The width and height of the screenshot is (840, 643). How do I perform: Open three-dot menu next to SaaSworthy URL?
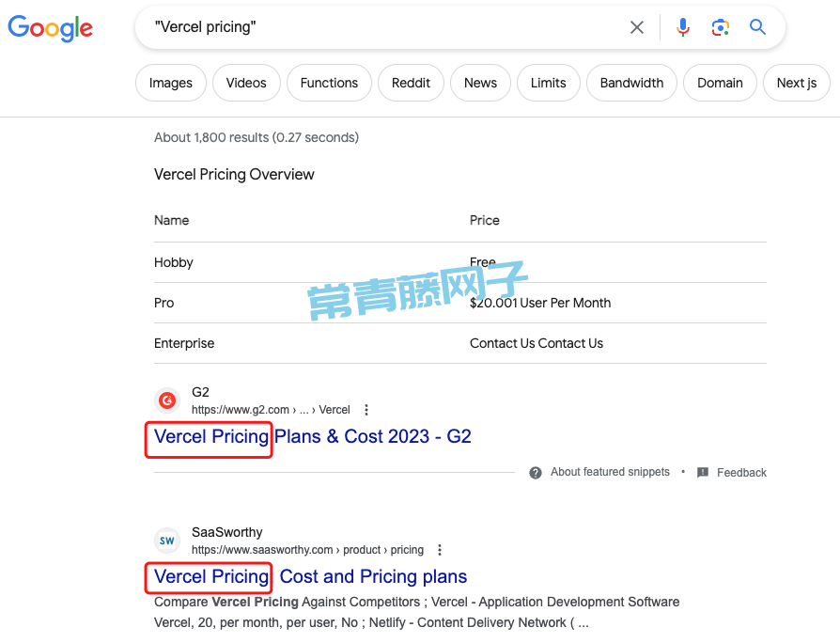coord(440,550)
